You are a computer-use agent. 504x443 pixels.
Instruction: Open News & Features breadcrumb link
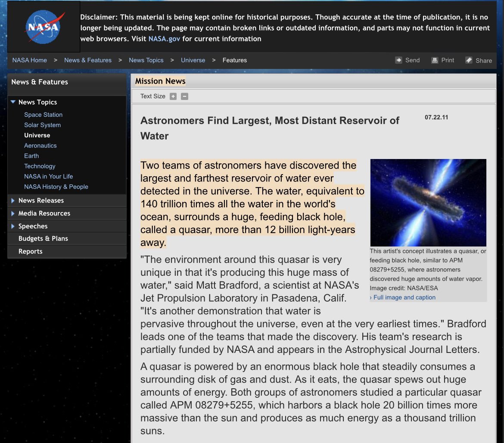88,60
